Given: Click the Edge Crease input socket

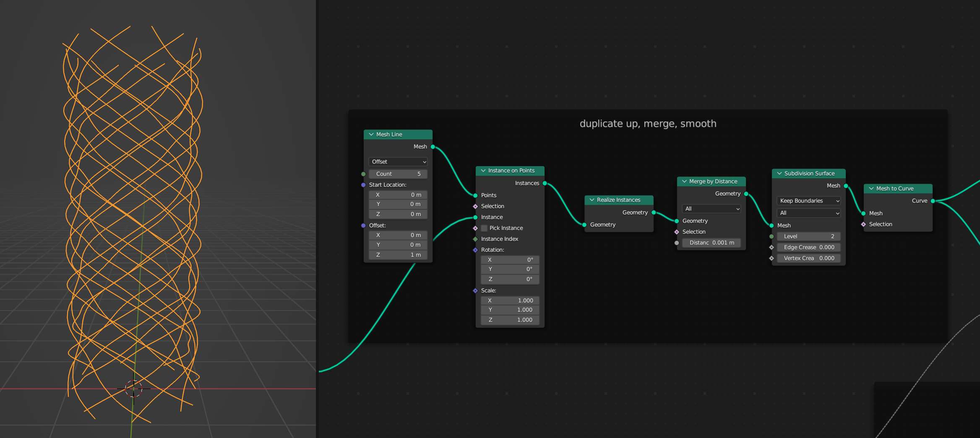Looking at the screenshot, I should [771, 248].
